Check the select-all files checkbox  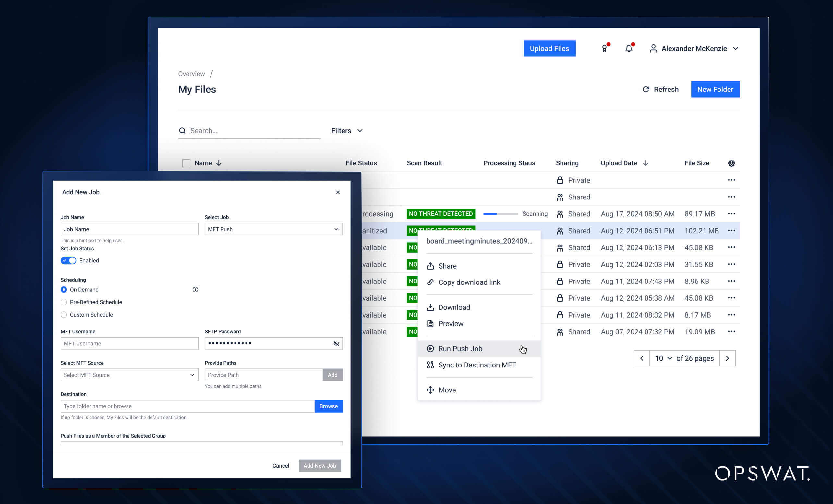(186, 163)
